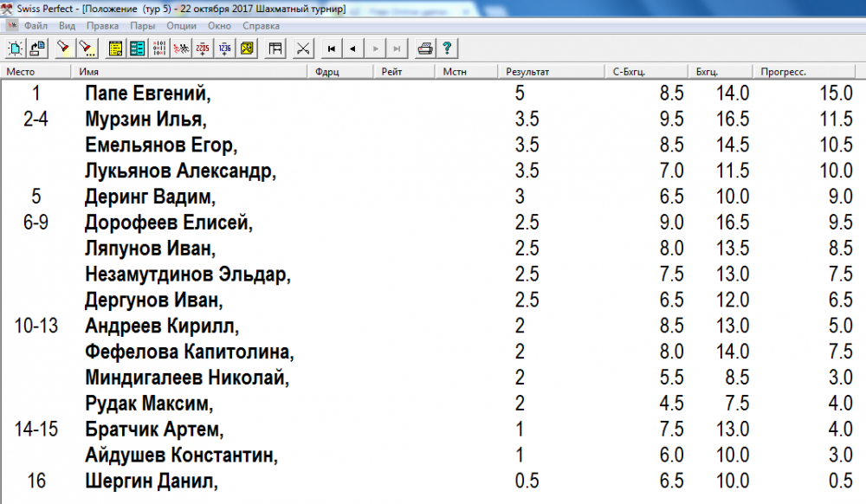Click the document icon left of Файл
The height and width of the screenshot is (504, 866).
coord(12,25)
